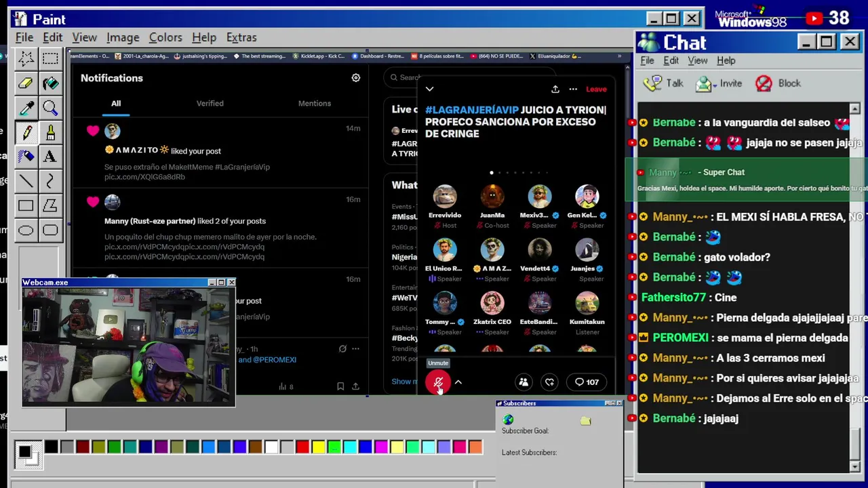Open the Space guests people icon

pos(524,382)
